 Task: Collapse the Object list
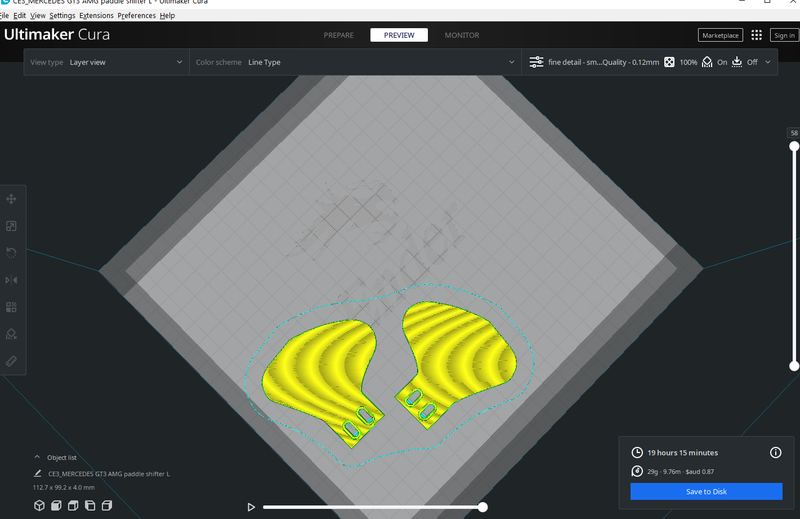pyautogui.click(x=38, y=457)
